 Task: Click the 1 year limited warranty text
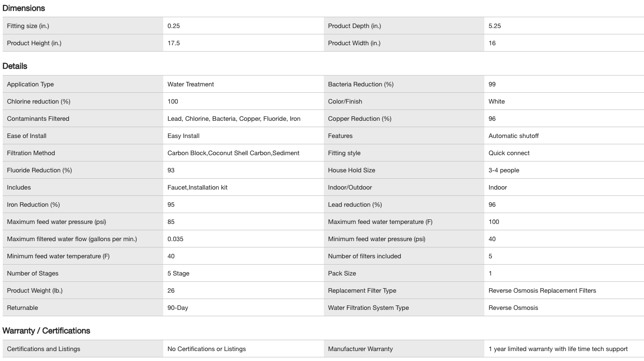558,349
